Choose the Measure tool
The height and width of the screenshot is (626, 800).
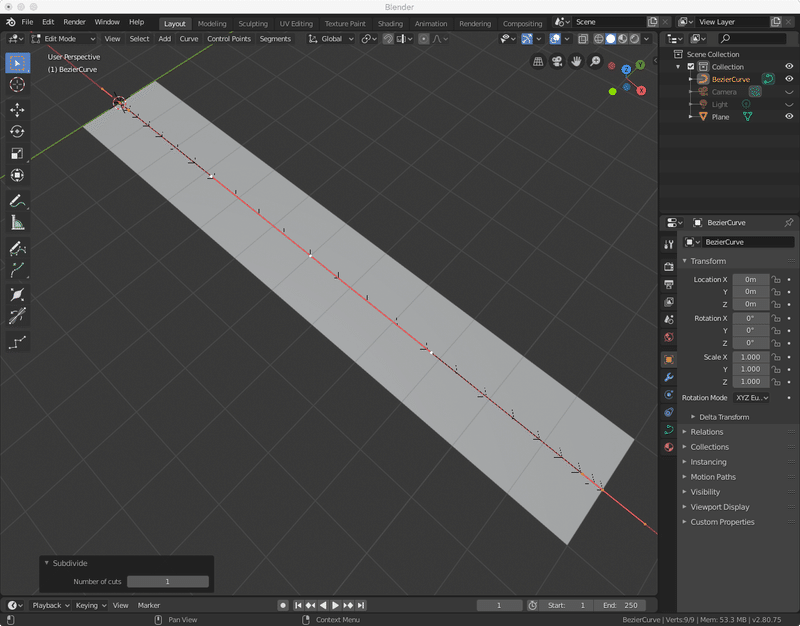(17, 223)
